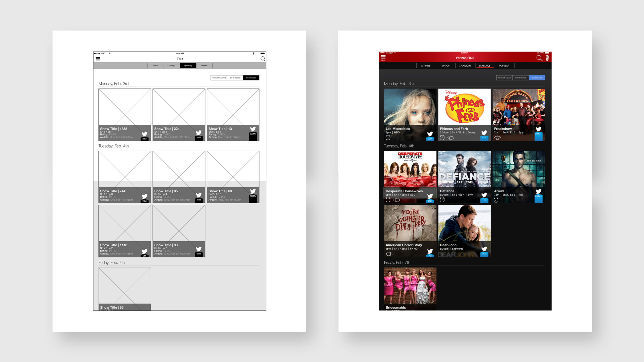Open the Desperate Housewives poster thumbnail
The height and width of the screenshot is (362, 644).
[x=410, y=169]
